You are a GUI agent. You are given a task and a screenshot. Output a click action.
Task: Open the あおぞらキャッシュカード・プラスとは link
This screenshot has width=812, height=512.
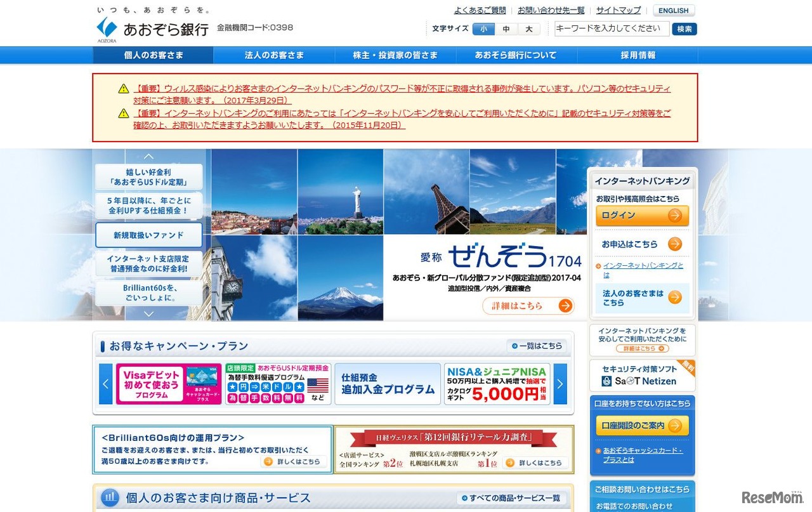643,455
